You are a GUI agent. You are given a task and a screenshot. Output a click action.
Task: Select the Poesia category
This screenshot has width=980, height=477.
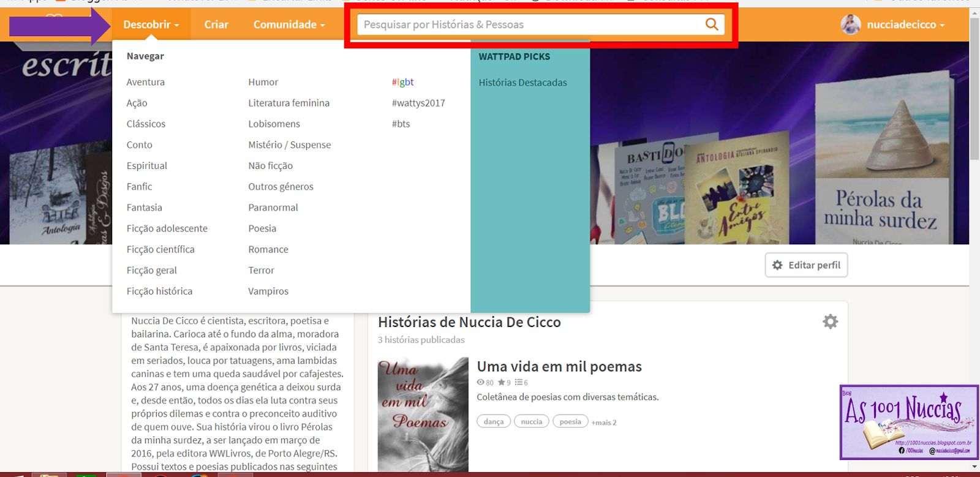point(262,228)
